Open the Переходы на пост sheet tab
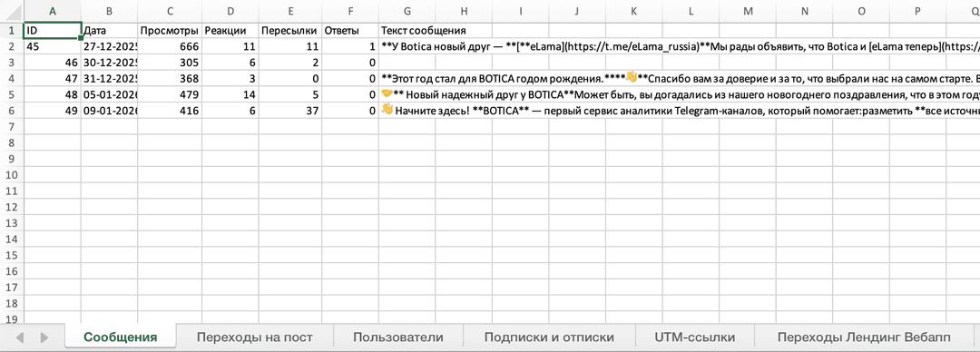 pyautogui.click(x=254, y=337)
